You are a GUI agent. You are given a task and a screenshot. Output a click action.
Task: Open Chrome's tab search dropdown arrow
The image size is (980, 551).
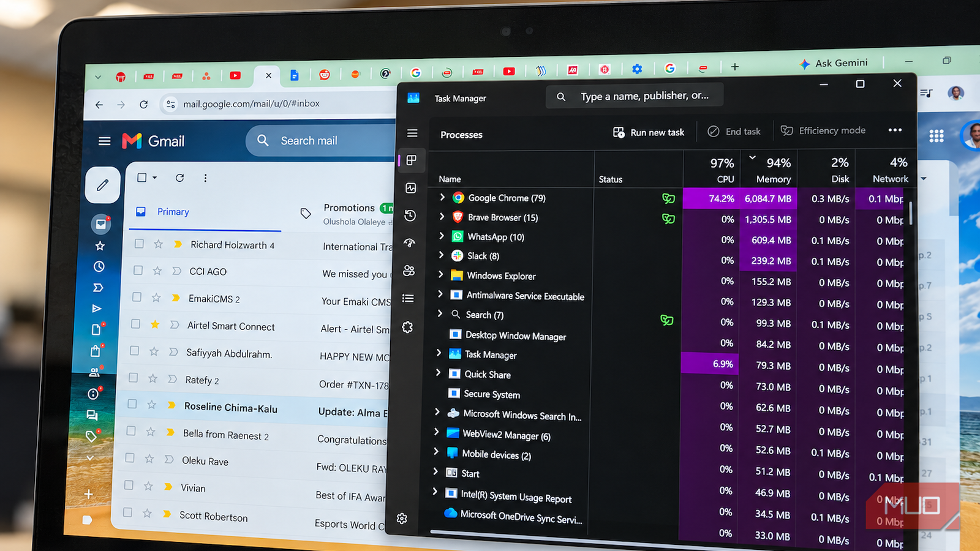pyautogui.click(x=98, y=77)
